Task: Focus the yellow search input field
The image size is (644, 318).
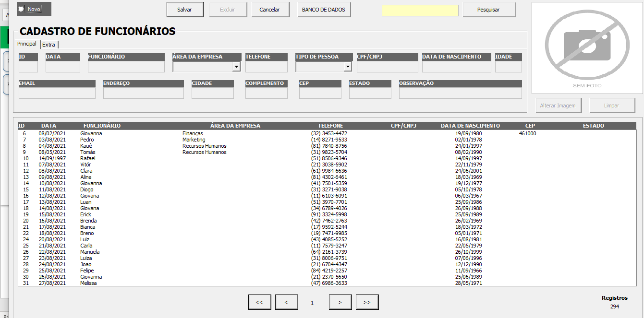Action: [x=420, y=11]
